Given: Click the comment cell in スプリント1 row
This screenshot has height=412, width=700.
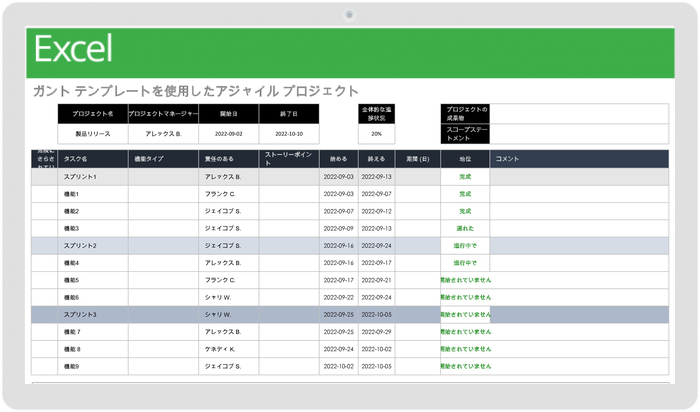Looking at the screenshot, I should 579,177.
